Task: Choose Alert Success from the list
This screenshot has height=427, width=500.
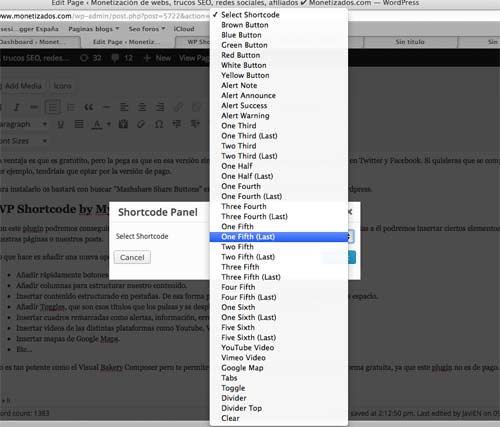Action: pos(279,106)
